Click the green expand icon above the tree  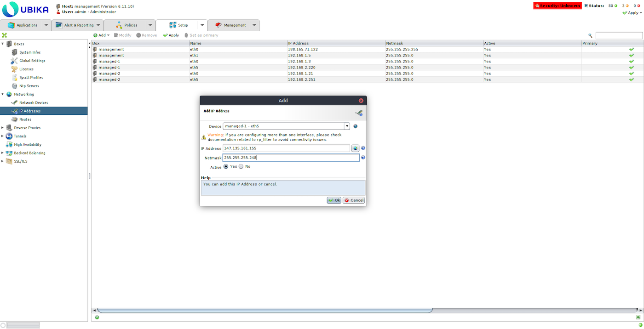point(4,35)
